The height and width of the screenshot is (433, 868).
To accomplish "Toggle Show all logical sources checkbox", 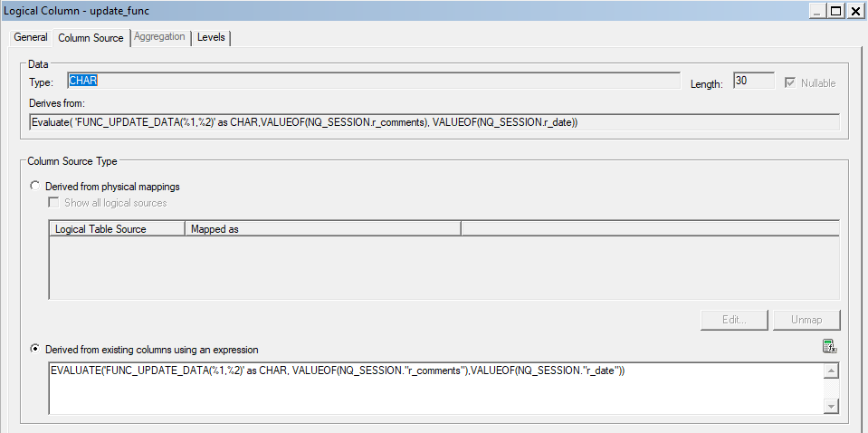I will click(x=53, y=203).
